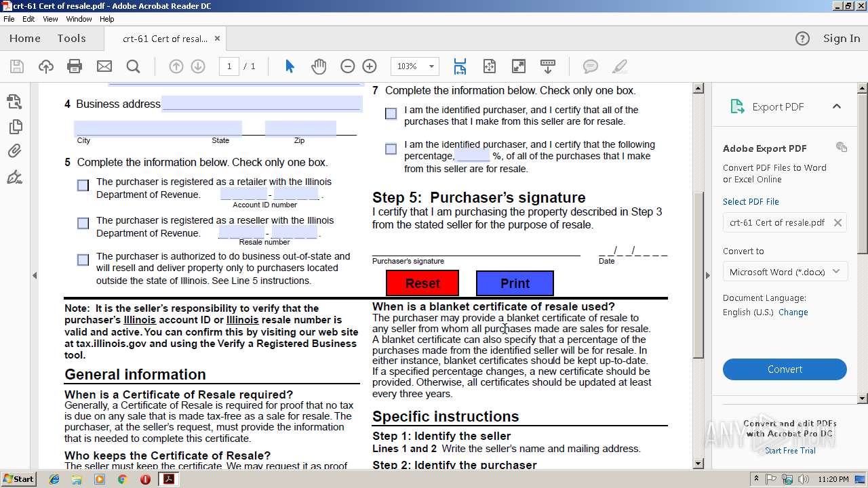The height and width of the screenshot is (488, 868).
Task: Switch to the Home tab
Action: click(25, 39)
